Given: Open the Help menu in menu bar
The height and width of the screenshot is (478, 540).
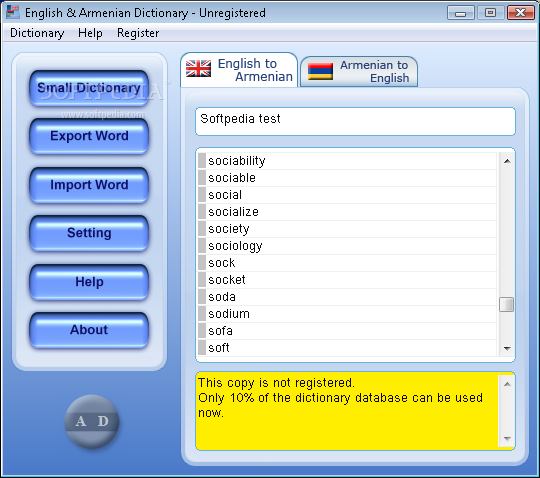Looking at the screenshot, I should coord(90,33).
